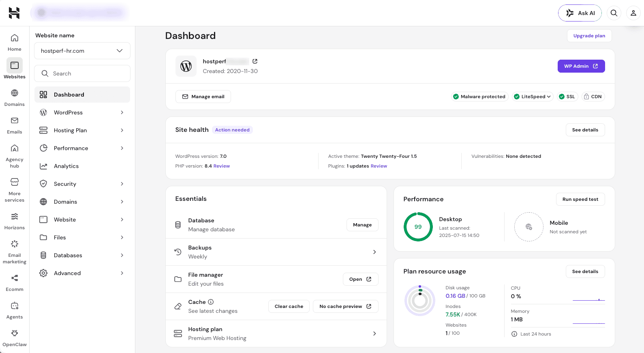The image size is (644, 353).
Task: Launch the Horizons icon
Action: coord(15,216)
